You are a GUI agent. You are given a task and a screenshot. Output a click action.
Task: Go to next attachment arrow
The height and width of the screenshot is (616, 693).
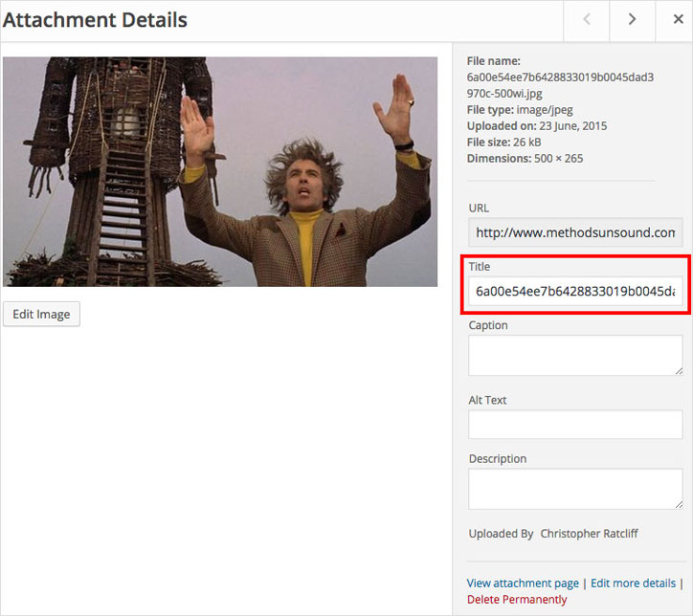pyautogui.click(x=632, y=19)
